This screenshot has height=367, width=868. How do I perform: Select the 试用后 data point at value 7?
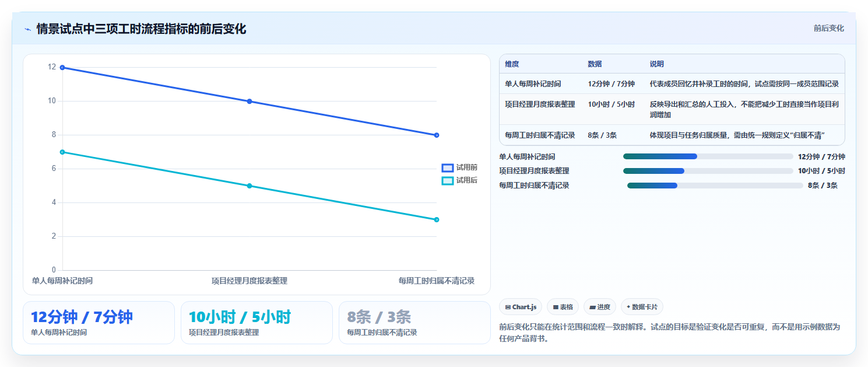click(62, 152)
